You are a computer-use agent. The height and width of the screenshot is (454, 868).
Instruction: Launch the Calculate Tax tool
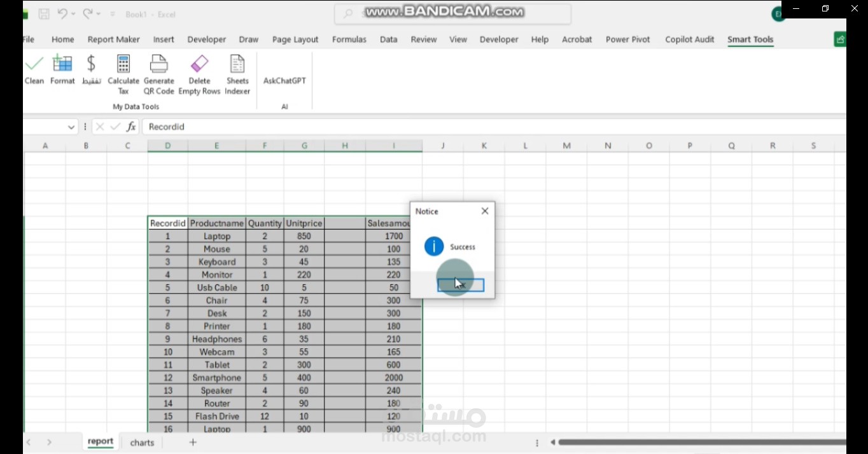tap(123, 75)
